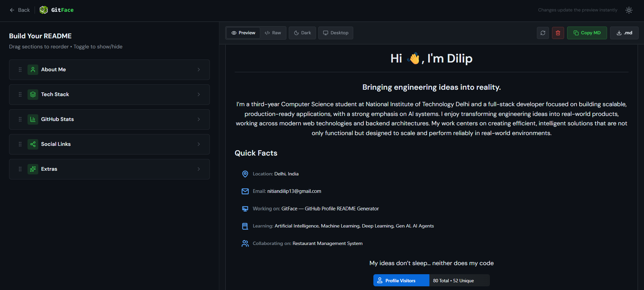Screen dimensions: 644x290
Task: Switch to the Raw tab
Action: point(273,33)
